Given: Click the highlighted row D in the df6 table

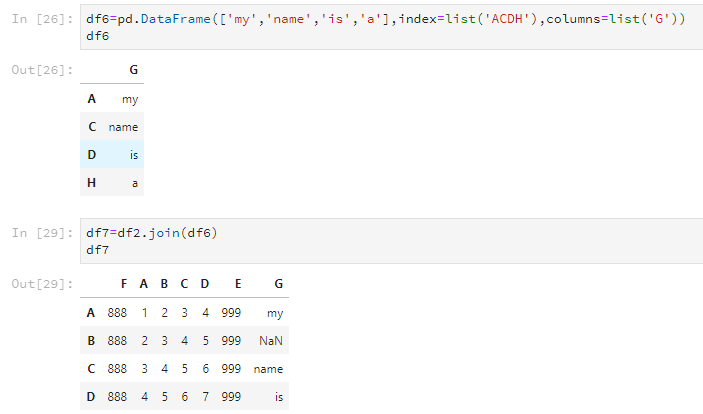Looking at the screenshot, I should pyautogui.click(x=113, y=155).
